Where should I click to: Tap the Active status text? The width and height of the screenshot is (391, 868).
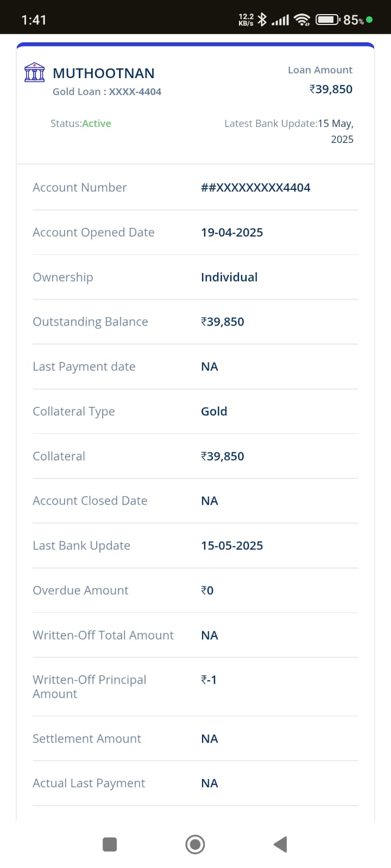coord(97,124)
